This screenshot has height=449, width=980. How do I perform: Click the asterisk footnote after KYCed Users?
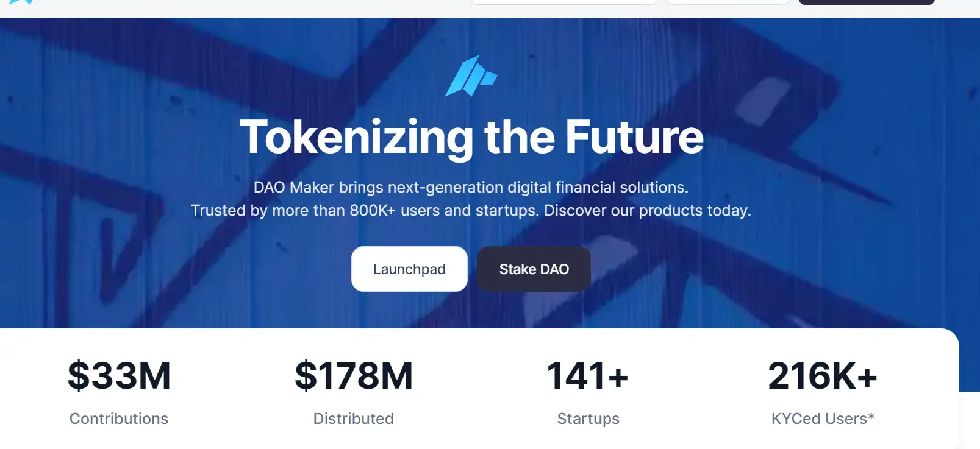[871, 417]
